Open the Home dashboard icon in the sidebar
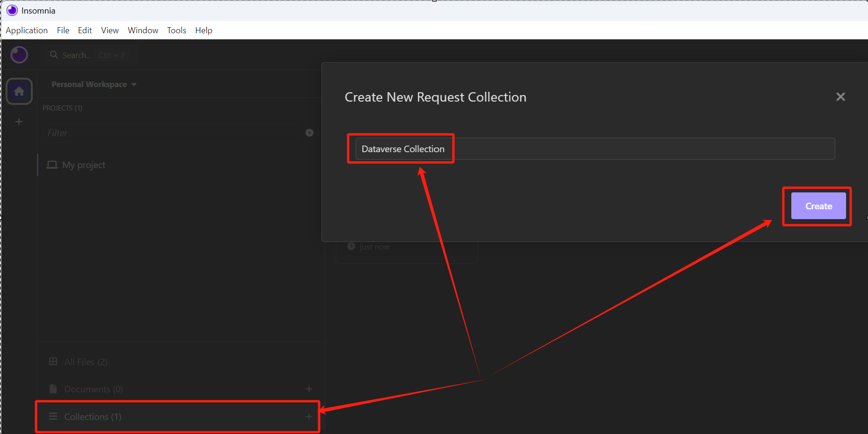The image size is (868, 434). click(19, 91)
